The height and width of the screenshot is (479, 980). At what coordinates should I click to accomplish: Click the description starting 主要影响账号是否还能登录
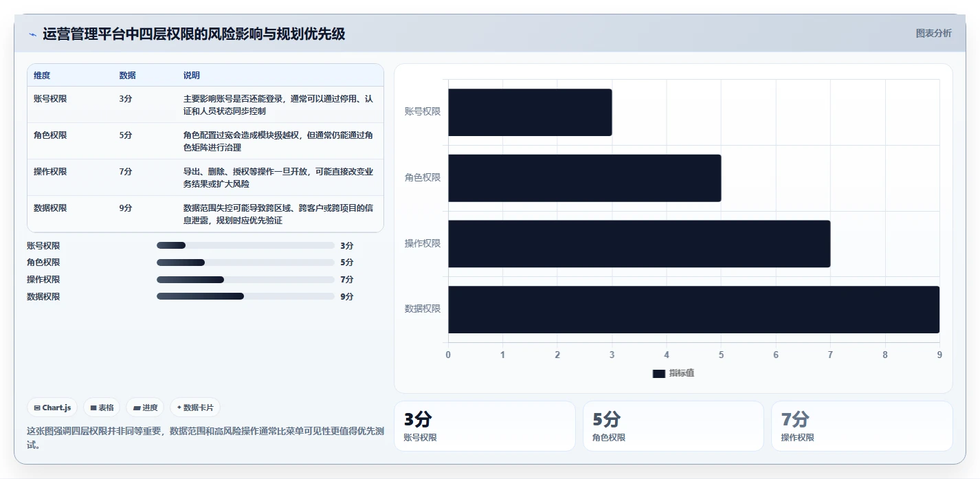(278, 104)
